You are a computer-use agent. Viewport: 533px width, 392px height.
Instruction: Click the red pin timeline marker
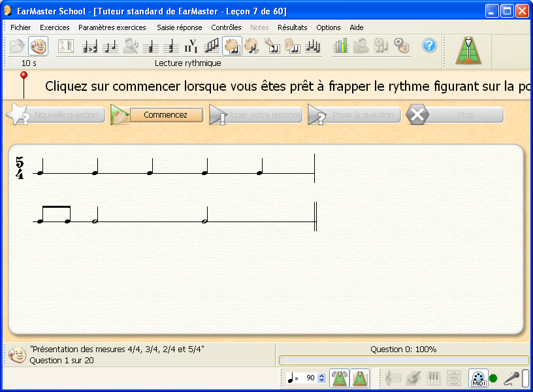(x=24, y=84)
